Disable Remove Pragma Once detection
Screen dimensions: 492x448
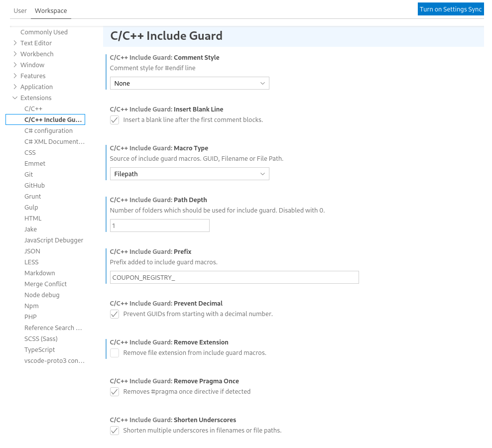pyautogui.click(x=114, y=392)
